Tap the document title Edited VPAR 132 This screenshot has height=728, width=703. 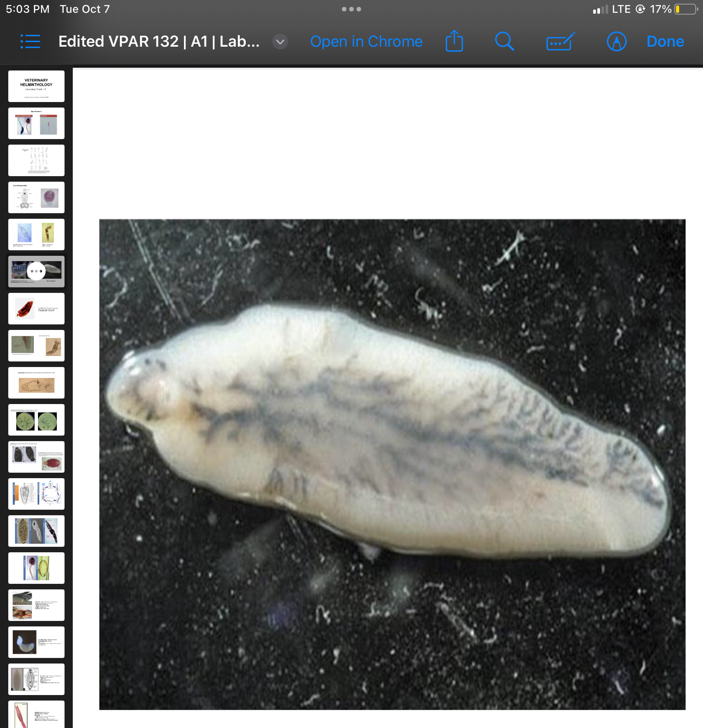tap(159, 42)
